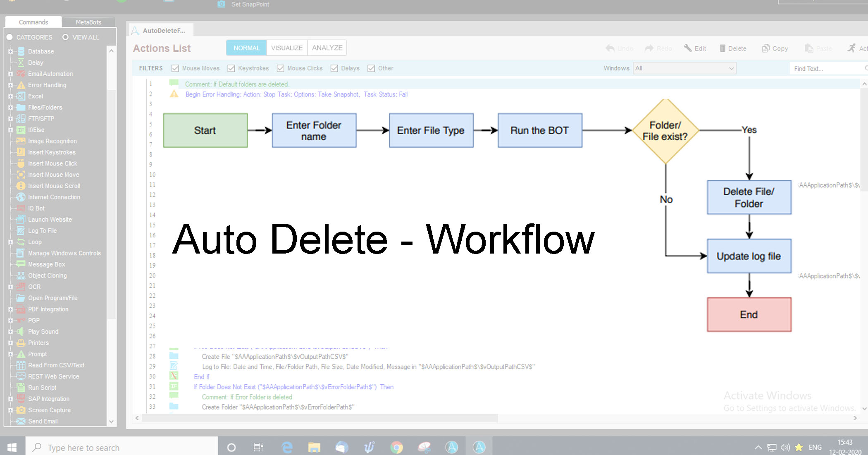
Task: Click the Printers command icon
Action: click(21, 342)
